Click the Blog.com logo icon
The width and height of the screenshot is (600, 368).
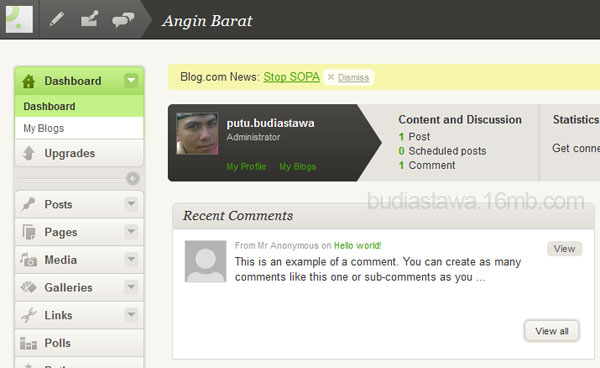[x=19, y=19]
